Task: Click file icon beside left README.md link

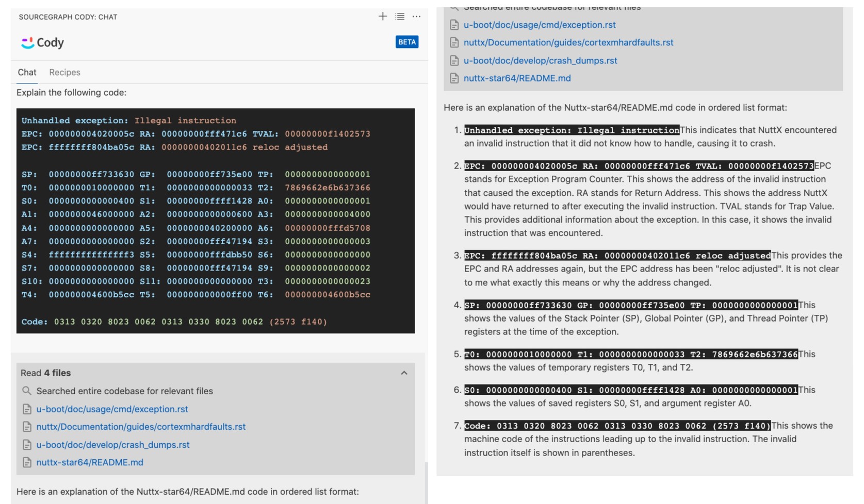Action: point(27,462)
